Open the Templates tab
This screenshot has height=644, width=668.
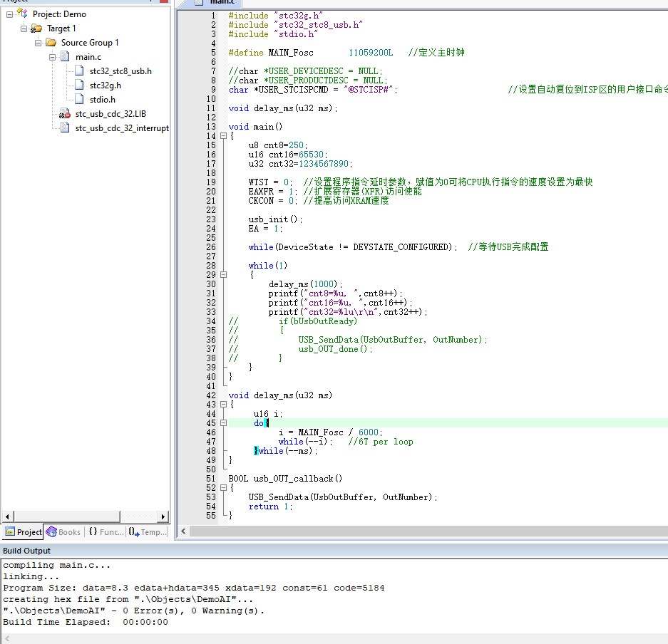coord(148,532)
